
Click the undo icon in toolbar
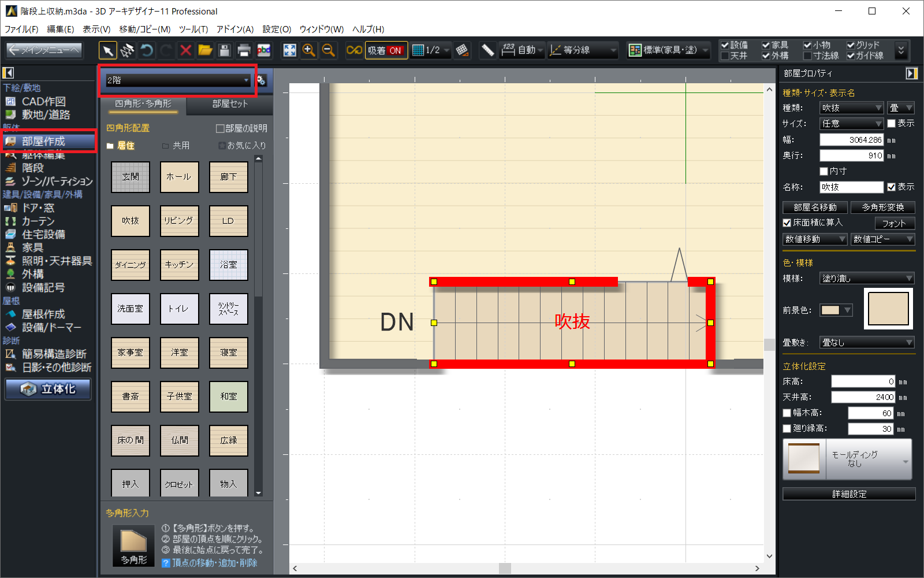(x=147, y=51)
